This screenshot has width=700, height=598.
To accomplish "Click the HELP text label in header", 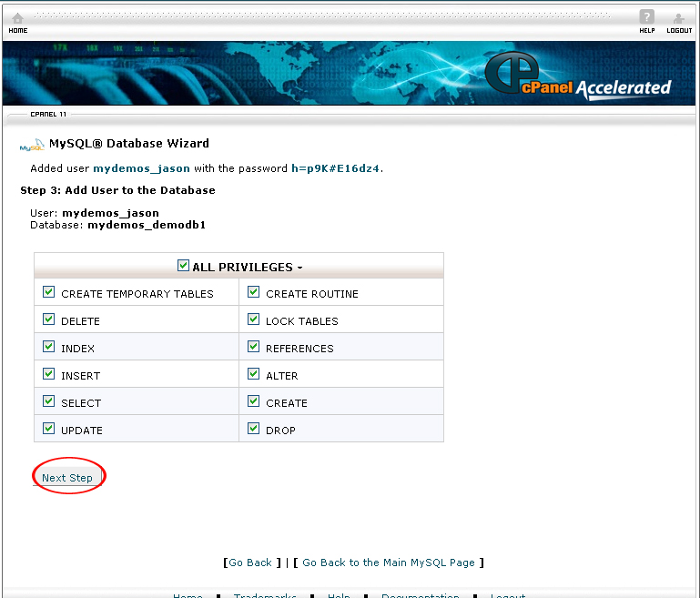I will 647,30.
